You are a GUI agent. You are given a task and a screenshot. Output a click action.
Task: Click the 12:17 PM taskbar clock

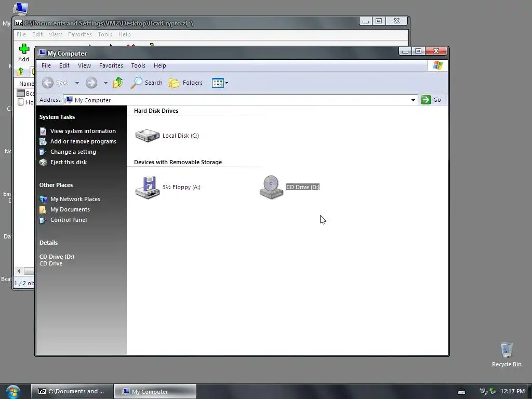[512, 392]
